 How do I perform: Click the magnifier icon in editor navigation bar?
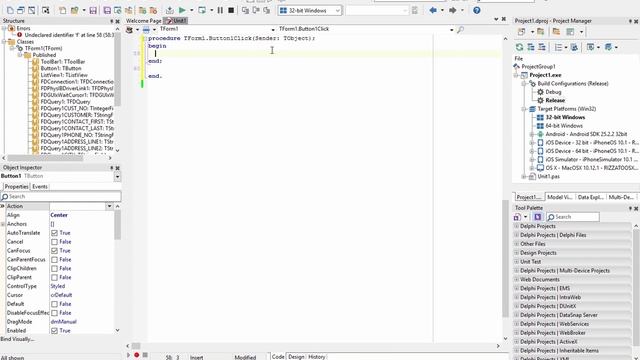(460, 29)
